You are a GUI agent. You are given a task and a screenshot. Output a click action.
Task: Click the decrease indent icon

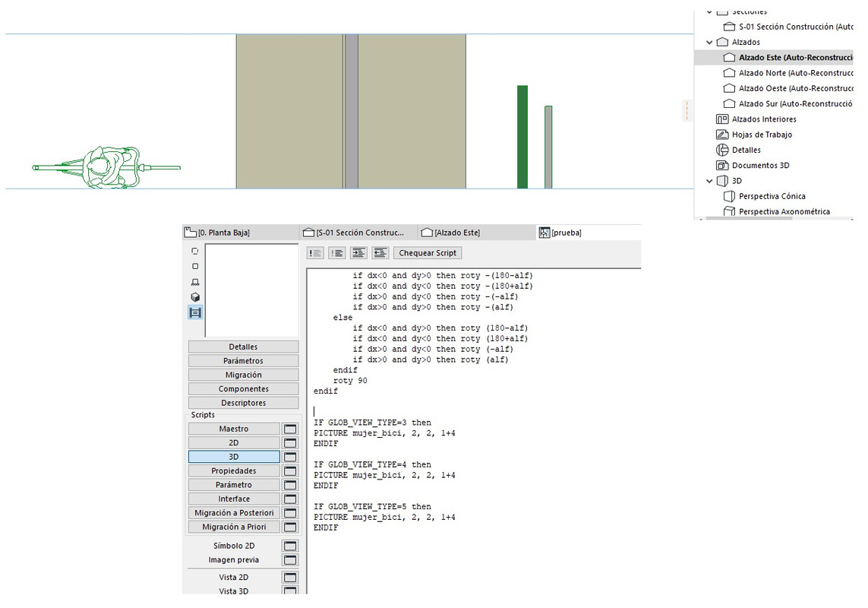[380, 253]
